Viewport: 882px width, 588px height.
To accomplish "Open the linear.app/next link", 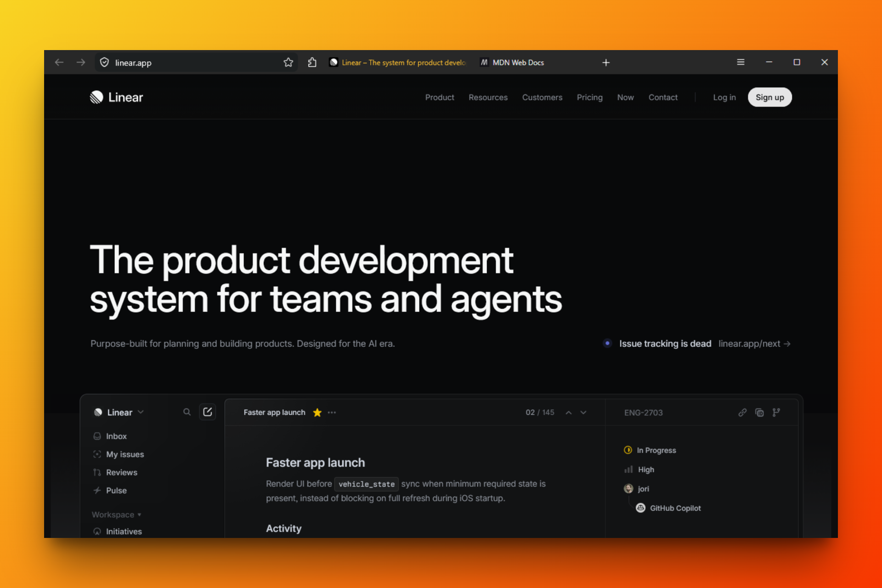I will 754,344.
